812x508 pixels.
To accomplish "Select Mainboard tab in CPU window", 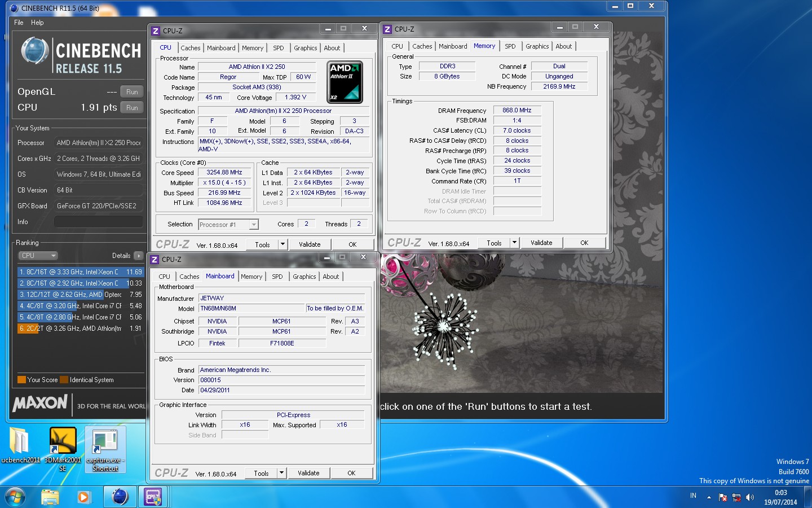I will pyautogui.click(x=221, y=48).
